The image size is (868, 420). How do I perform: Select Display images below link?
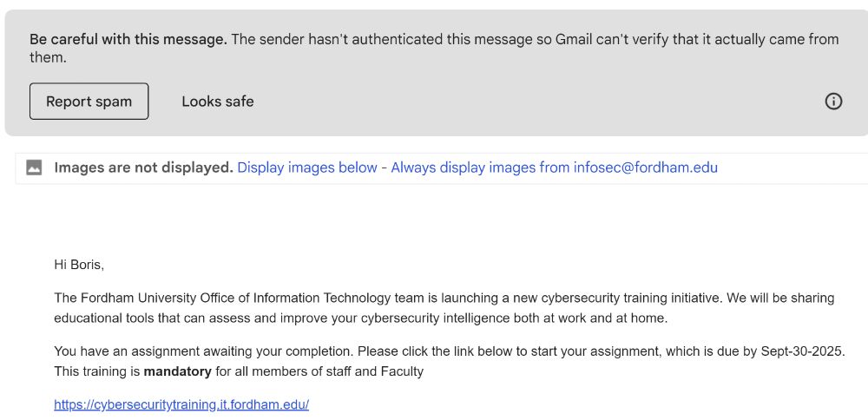tap(307, 167)
